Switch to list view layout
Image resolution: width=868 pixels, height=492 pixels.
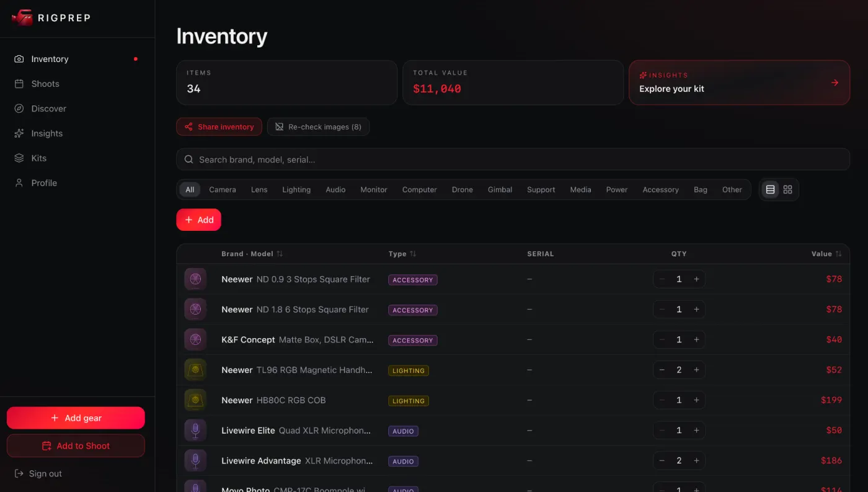770,190
